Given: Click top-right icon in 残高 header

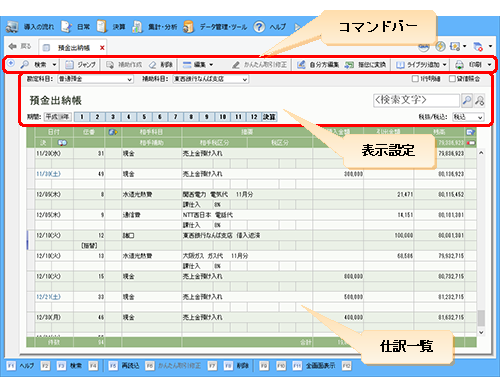Looking at the screenshot, I should tap(470, 132).
